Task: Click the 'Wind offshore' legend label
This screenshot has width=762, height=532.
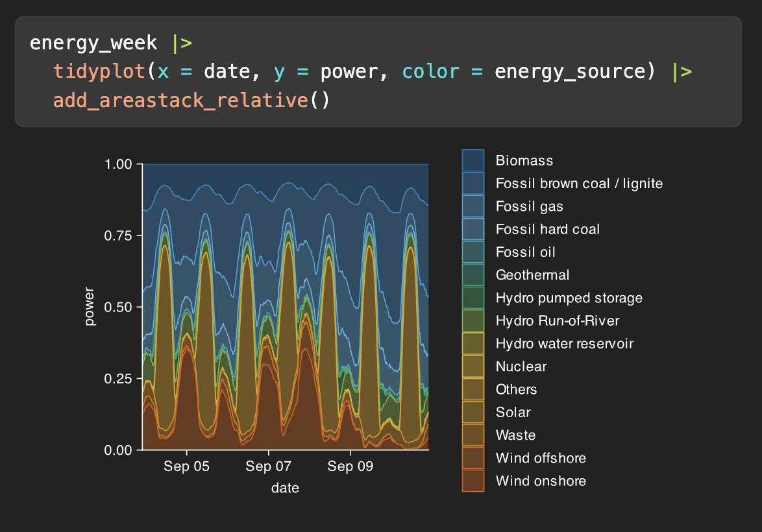Action: coord(541,457)
